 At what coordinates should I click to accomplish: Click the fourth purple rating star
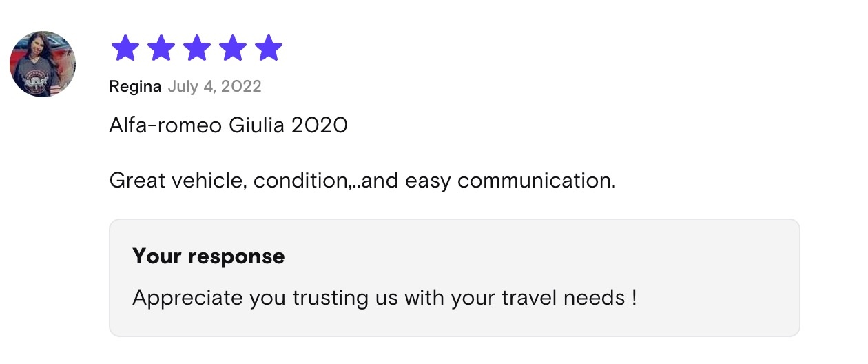(x=233, y=49)
